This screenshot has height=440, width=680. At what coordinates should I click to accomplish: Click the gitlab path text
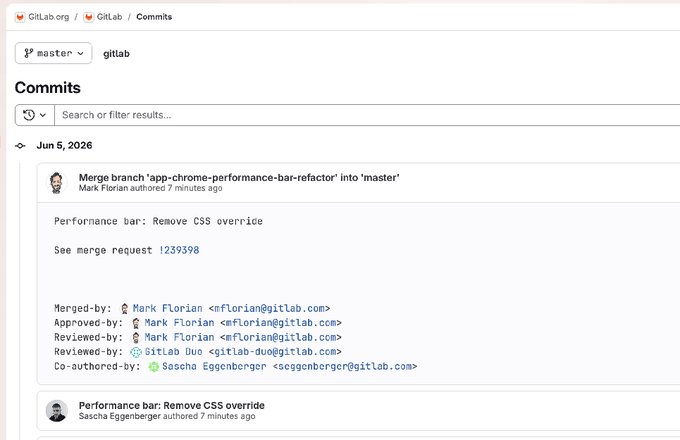116,54
